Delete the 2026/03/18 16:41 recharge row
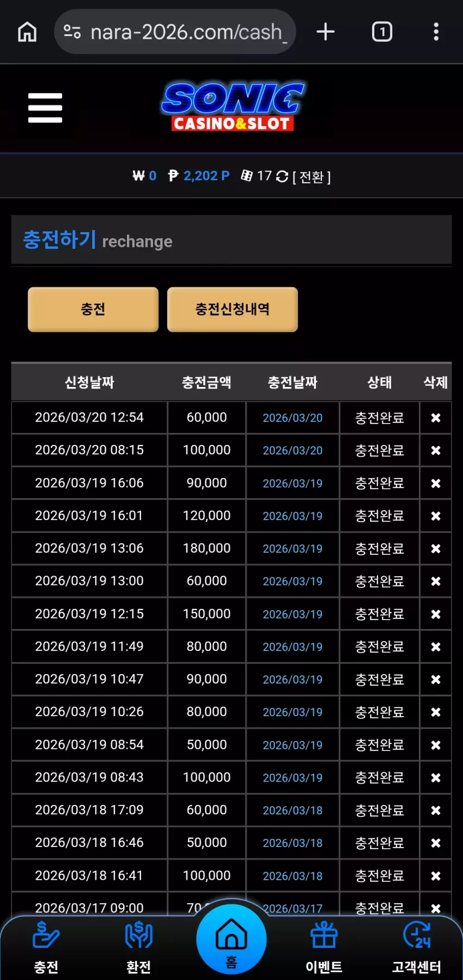The image size is (463, 980). [x=436, y=875]
